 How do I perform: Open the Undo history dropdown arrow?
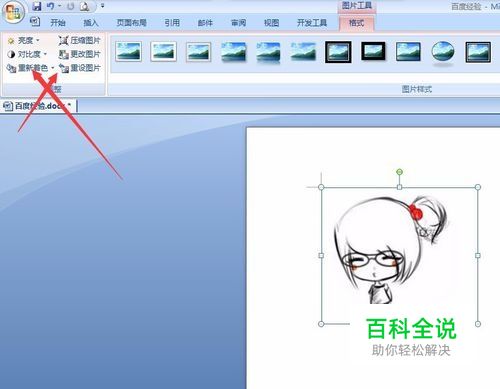click(x=60, y=6)
